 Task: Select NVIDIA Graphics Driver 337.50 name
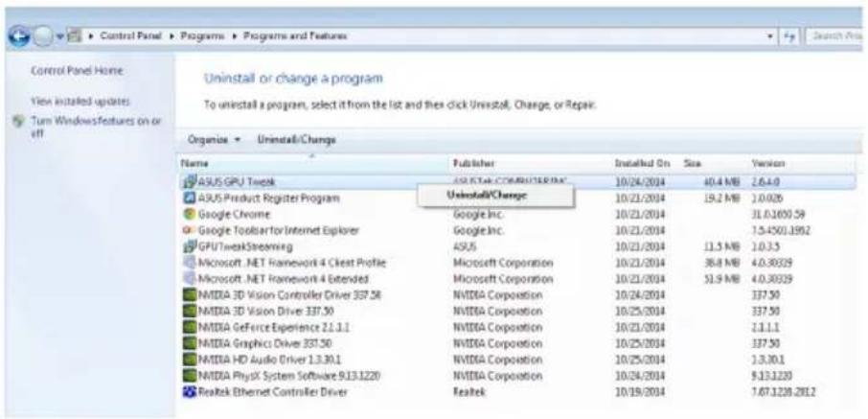coord(265,343)
